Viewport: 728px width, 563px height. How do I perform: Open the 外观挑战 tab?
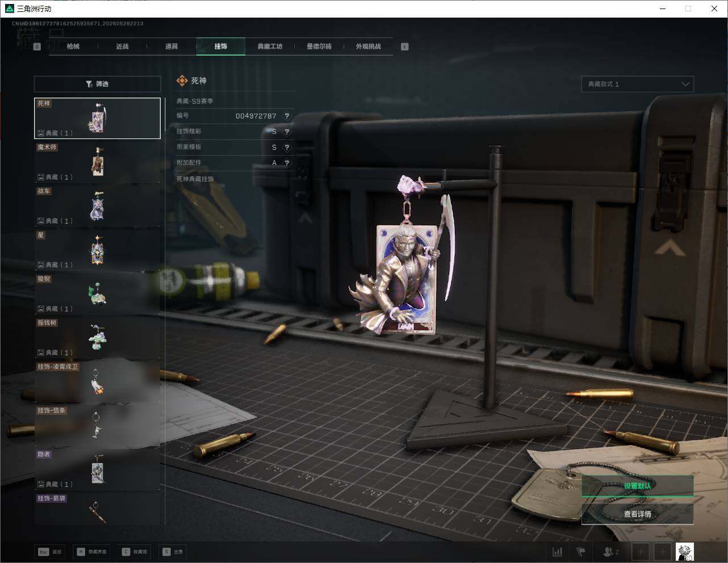369,47
